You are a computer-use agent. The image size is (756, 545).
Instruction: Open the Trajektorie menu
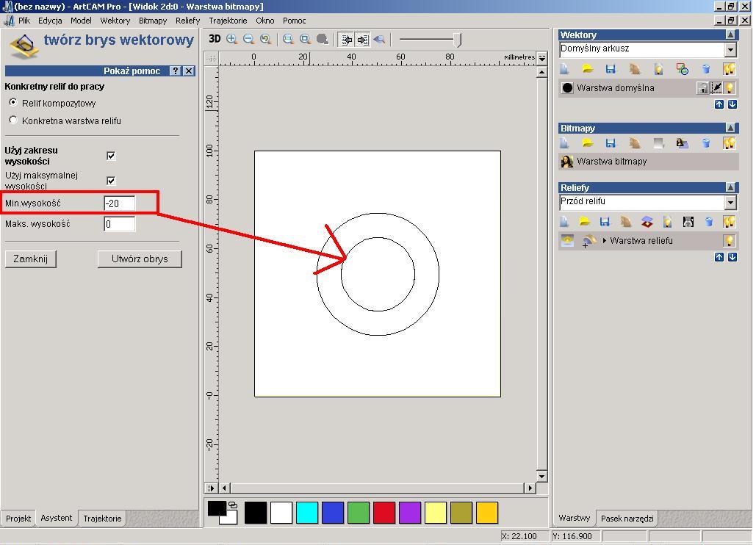pyautogui.click(x=228, y=21)
